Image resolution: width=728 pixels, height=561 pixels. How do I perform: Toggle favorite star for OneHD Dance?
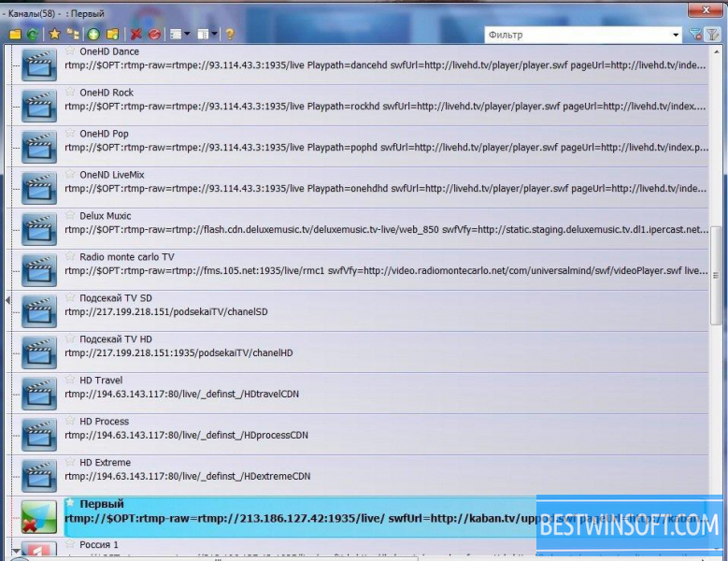point(70,50)
